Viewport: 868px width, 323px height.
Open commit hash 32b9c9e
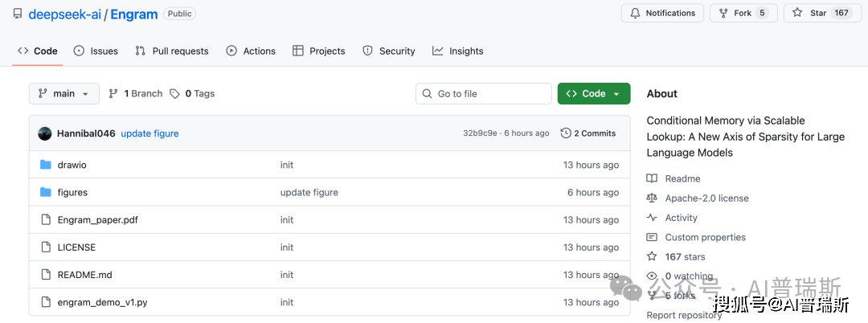[481, 133]
